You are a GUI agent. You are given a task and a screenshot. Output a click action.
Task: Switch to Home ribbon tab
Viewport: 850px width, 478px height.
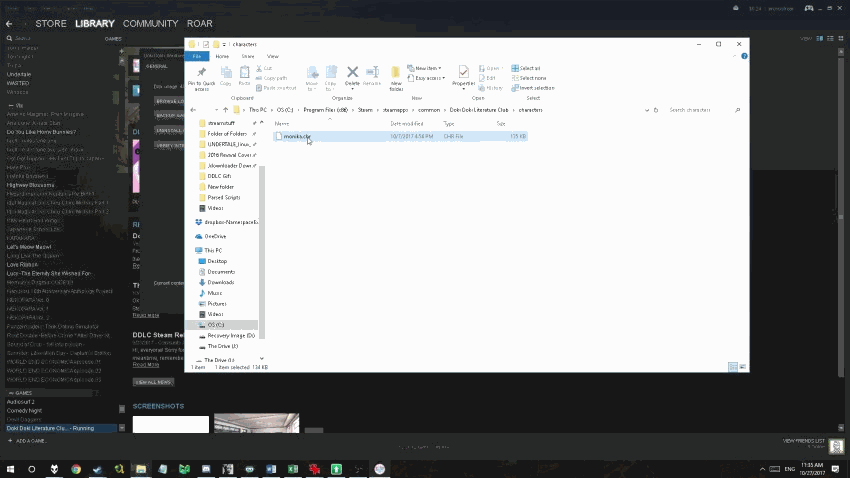[x=222, y=56]
